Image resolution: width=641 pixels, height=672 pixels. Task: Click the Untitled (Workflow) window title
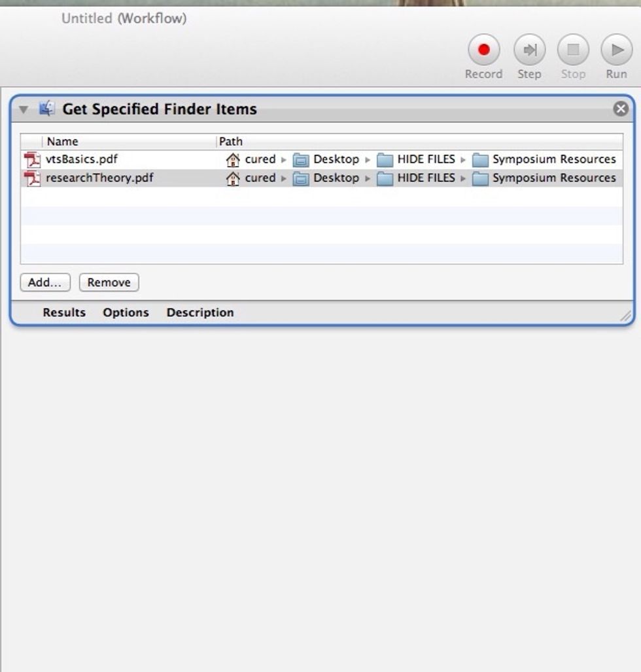coord(124,18)
